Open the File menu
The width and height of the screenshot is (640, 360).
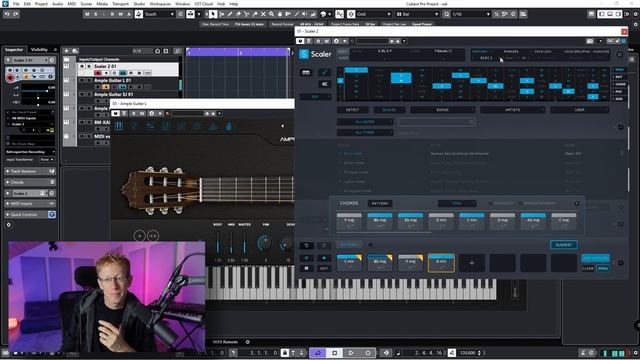16,4
